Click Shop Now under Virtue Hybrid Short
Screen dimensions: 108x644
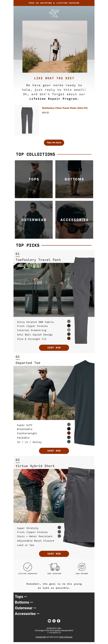click(54, 554)
